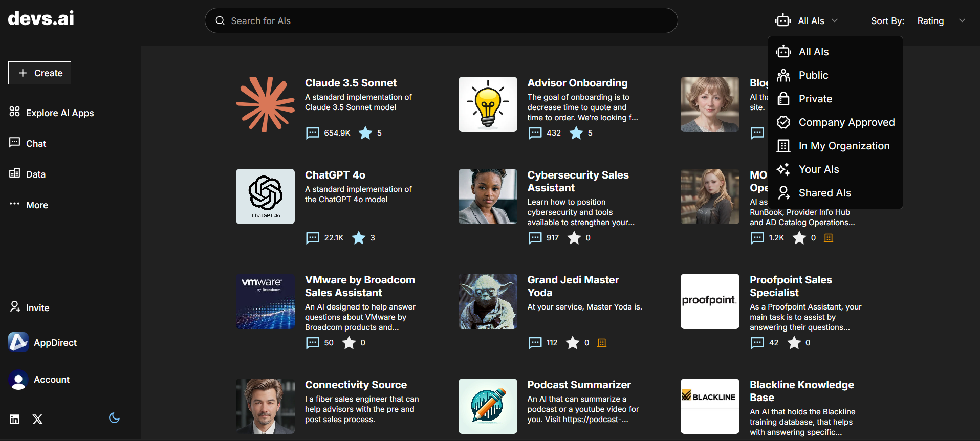The width and height of the screenshot is (980, 441).
Task: Open Data in the sidebar
Action: click(28, 174)
